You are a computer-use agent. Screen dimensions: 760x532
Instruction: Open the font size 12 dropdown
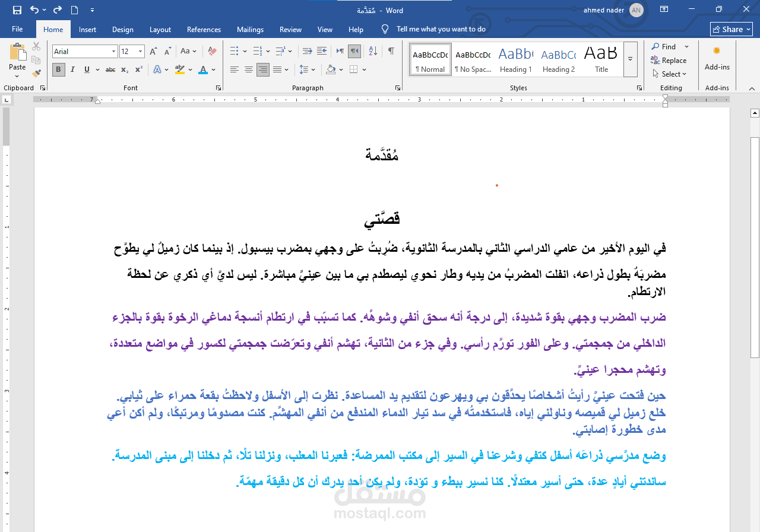point(141,52)
